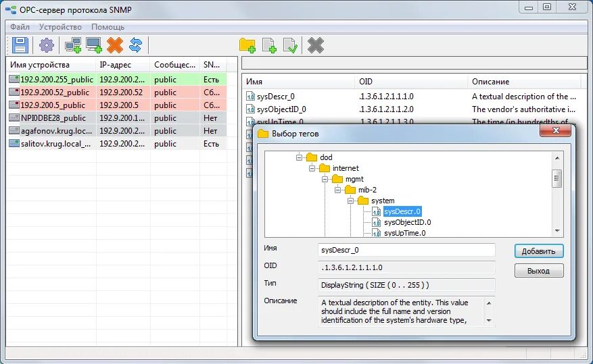The height and width of the screenshot is (364, 593).
Task: Open the Файл menu
Action: tap(20, 27)
